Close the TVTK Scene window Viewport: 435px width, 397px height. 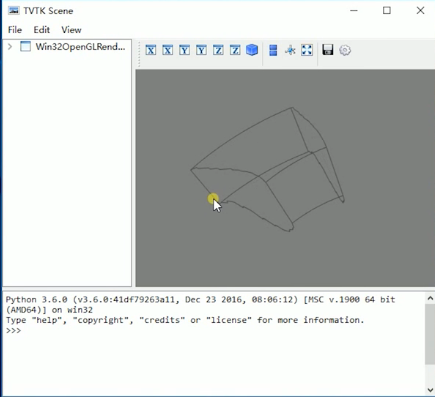point(420,11)
